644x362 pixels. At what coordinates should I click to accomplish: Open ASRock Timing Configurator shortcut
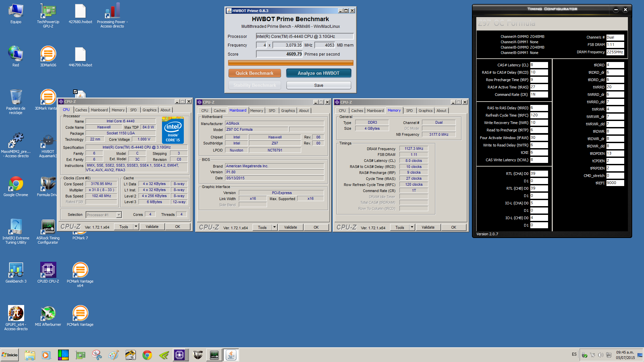[x=48, y=232]
